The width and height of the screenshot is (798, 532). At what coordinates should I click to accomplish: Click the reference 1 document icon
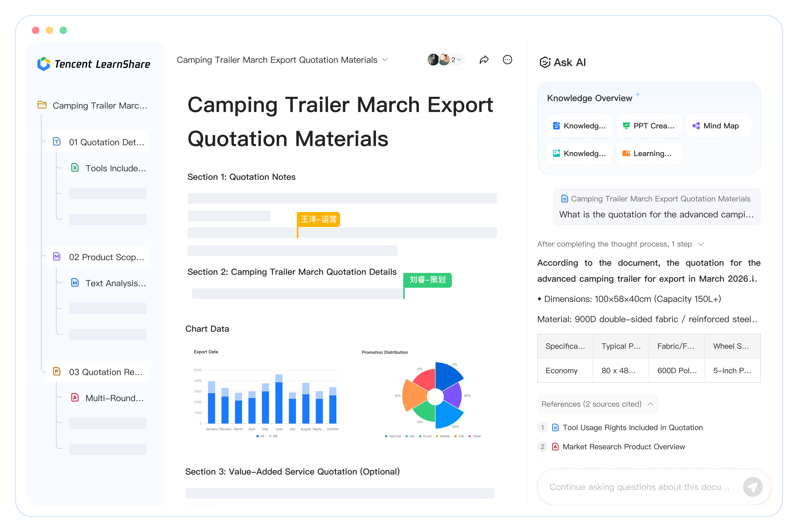click(555, 427)
